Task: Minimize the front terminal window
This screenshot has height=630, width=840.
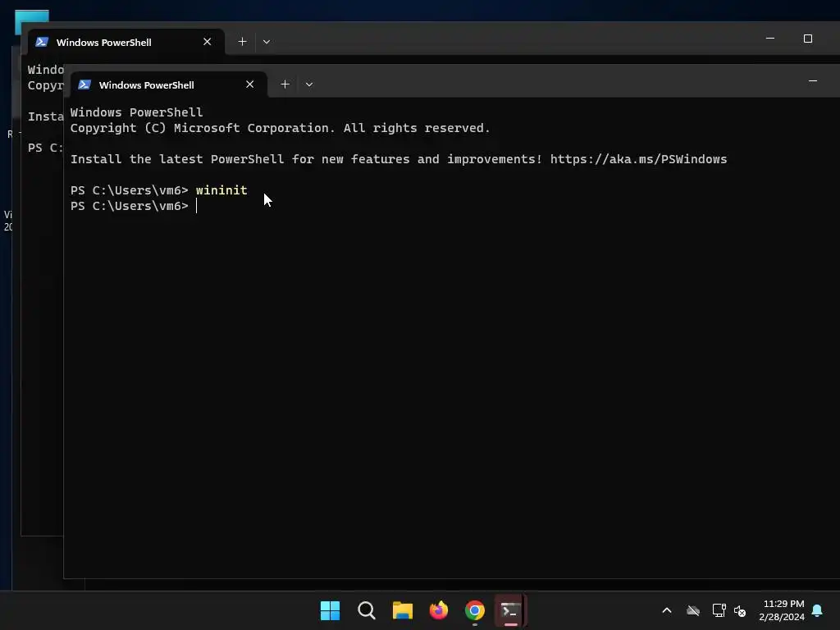Action: click(x=813, y=81)
